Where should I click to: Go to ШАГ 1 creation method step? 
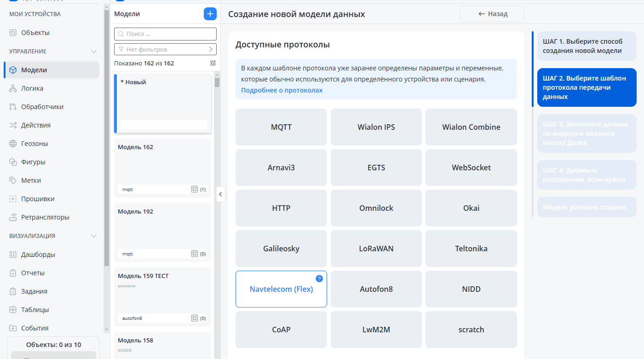pos(587,46)
